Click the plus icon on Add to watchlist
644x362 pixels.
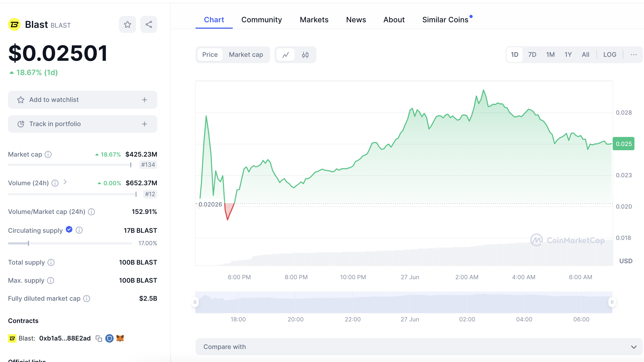145,100
